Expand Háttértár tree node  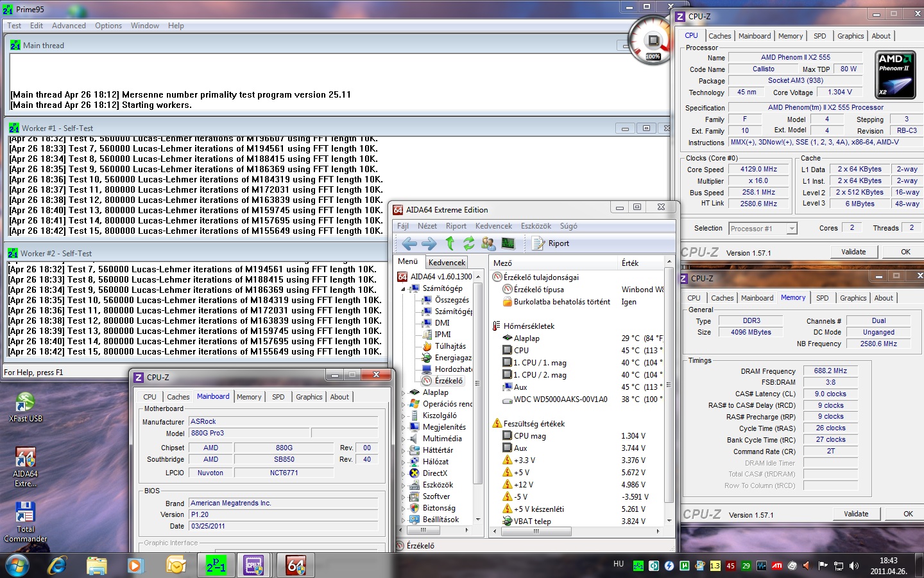[404, 450]
